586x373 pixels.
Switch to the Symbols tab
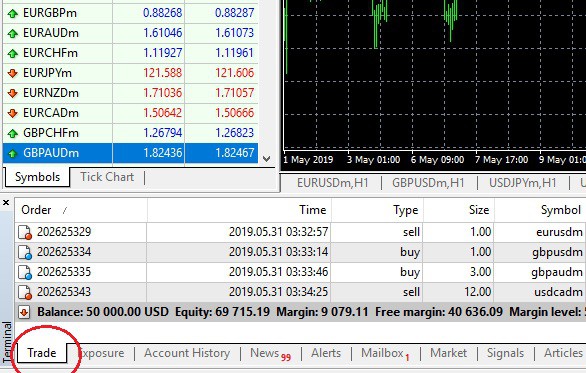pyautogui.click(x=37, y=177)
